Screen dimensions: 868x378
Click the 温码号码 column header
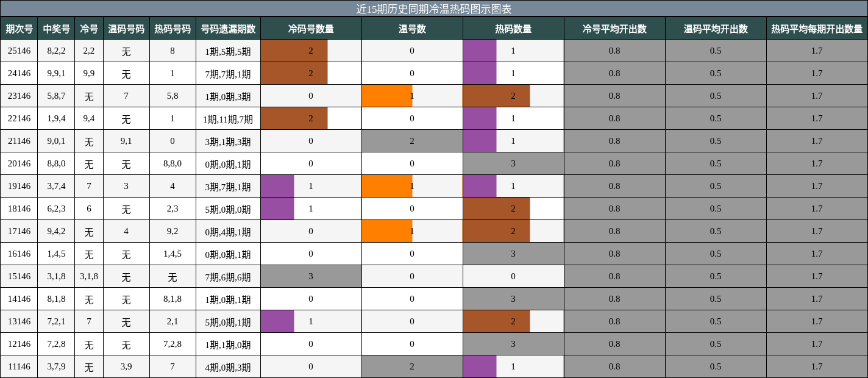tap(126, 29)
